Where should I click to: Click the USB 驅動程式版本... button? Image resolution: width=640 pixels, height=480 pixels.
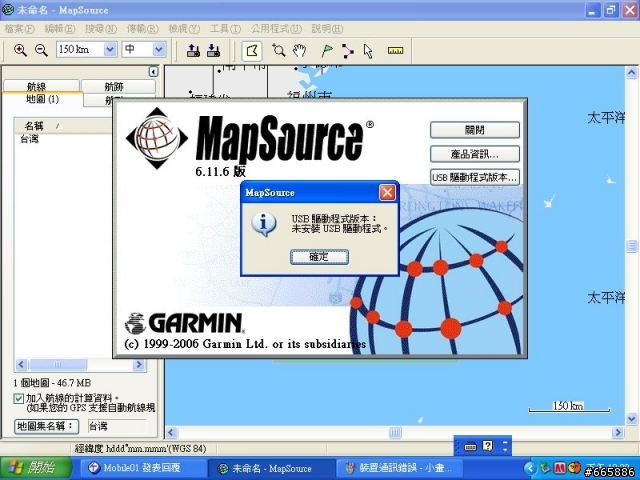[475, 178]
